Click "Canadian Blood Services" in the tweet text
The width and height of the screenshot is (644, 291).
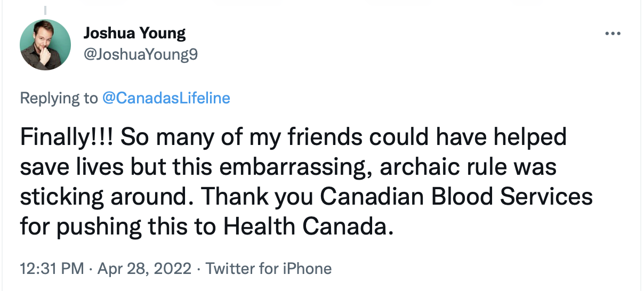pos(456,197)
